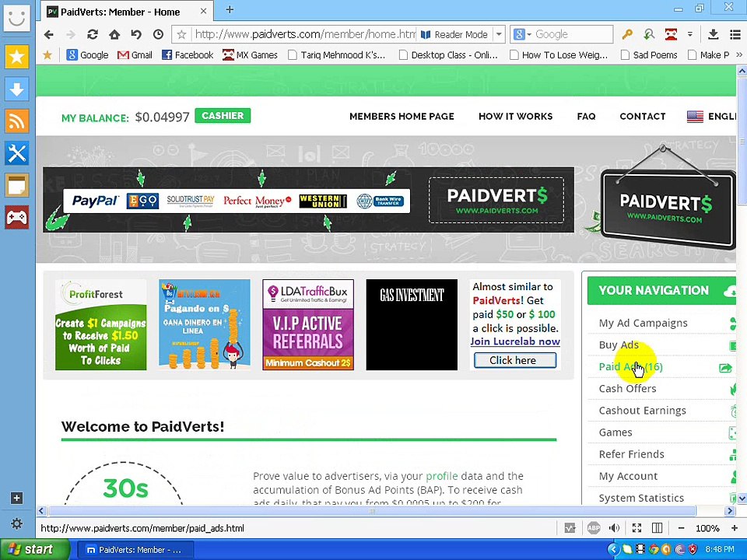Open Cashout Earnings navigation link
This screenshot has height=560, width=747.
tap(642, 411)
